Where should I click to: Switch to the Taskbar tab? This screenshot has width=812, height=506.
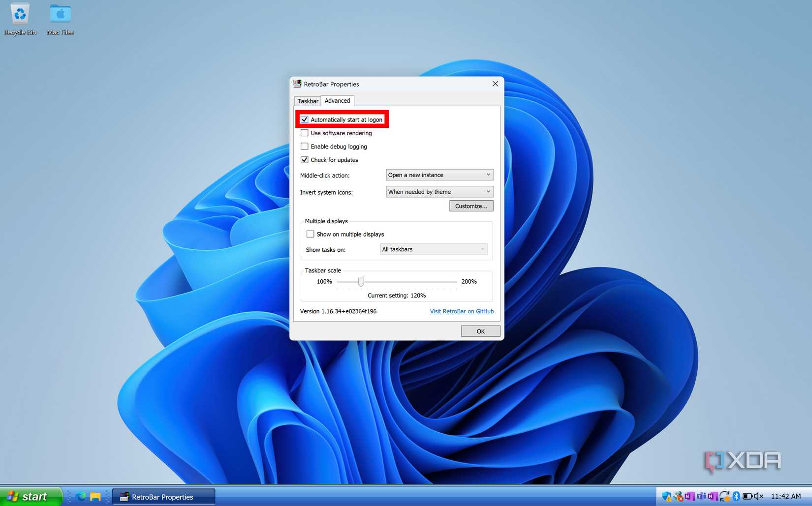(307, 101)
